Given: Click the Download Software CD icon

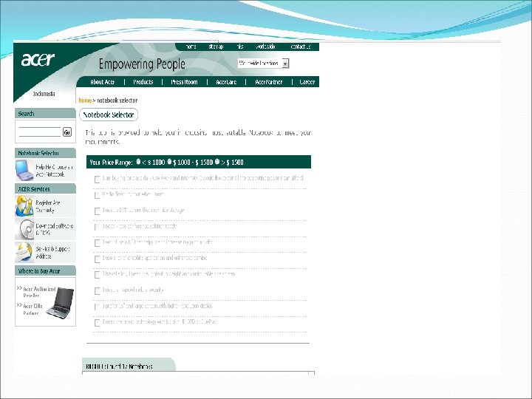Looking at the screenshot, I should 25,229.
